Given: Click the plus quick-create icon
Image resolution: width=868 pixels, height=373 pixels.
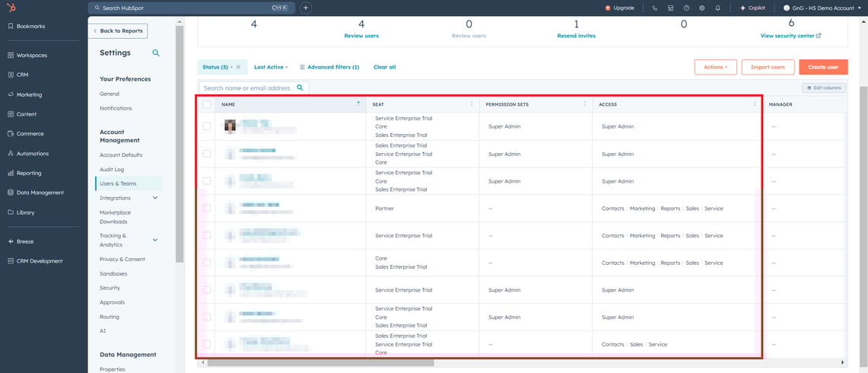Looking at the screenshot, I should click(x=306, y=8).
